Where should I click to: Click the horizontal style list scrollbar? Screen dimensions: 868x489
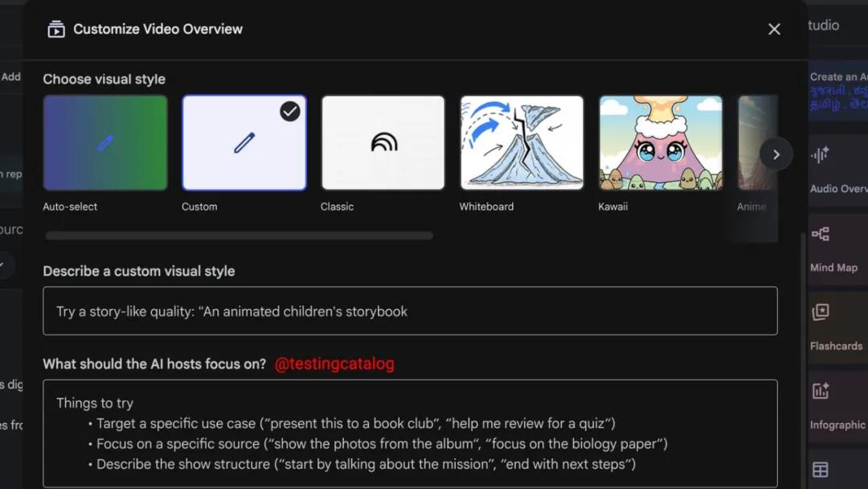pyautogui.click(x=240, y=236)
